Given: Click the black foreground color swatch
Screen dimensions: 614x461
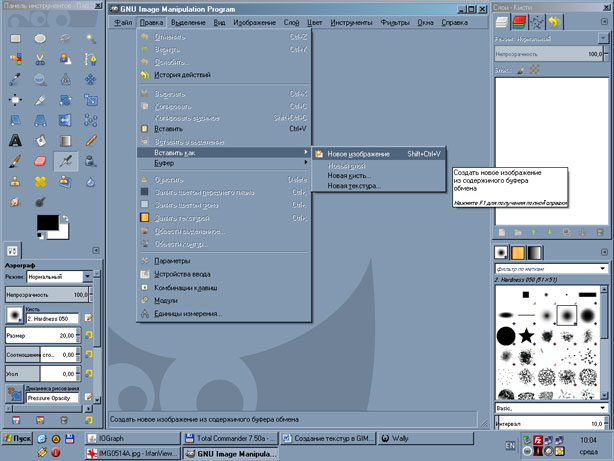Looking at the screenshot, I should pyautogui.click(x=46, y=222).
